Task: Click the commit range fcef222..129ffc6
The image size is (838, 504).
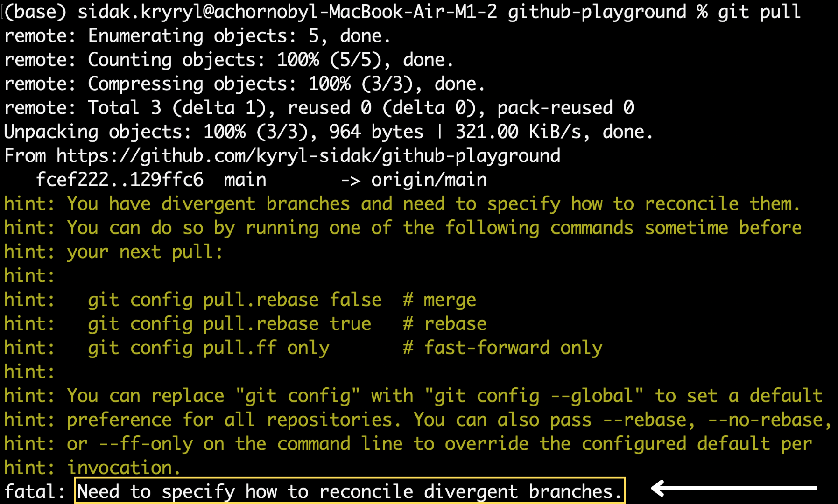Action: click(120, 180)
